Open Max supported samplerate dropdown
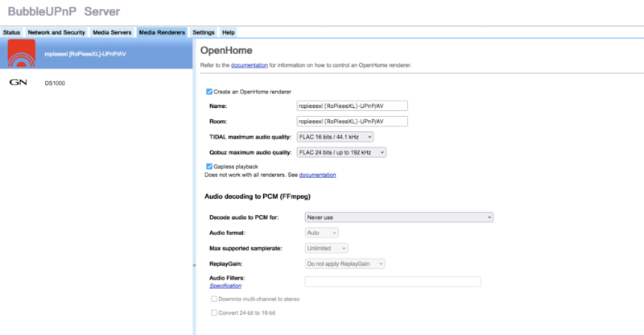Image resolution: width=644 pixels, height=335 pixels. point(326,248)
